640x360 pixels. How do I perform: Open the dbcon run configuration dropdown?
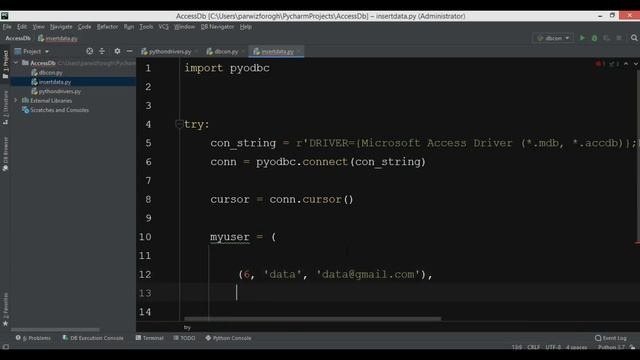553,38
